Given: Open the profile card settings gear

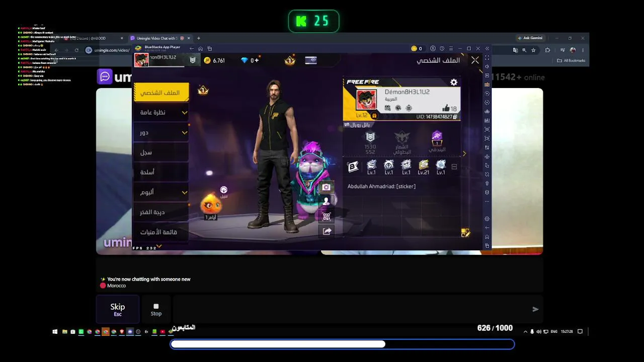Looking at the screenshot, I should pos(454,82).
